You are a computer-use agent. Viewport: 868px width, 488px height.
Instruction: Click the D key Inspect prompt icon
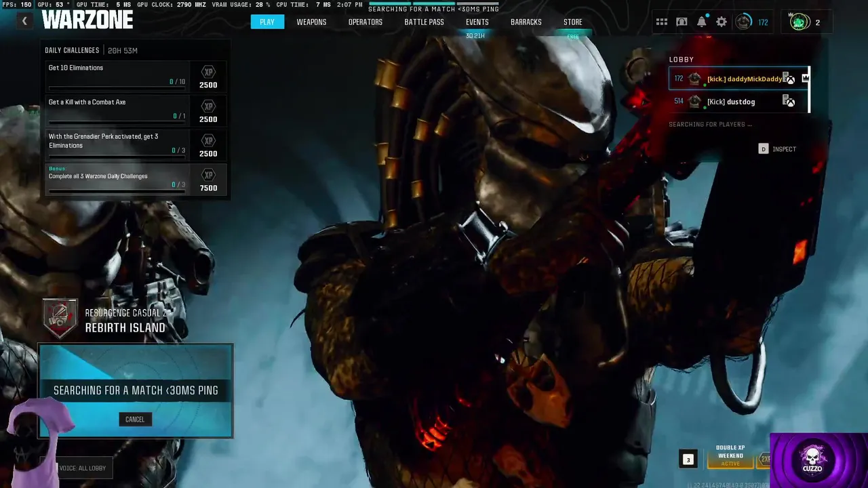point(763,149)
